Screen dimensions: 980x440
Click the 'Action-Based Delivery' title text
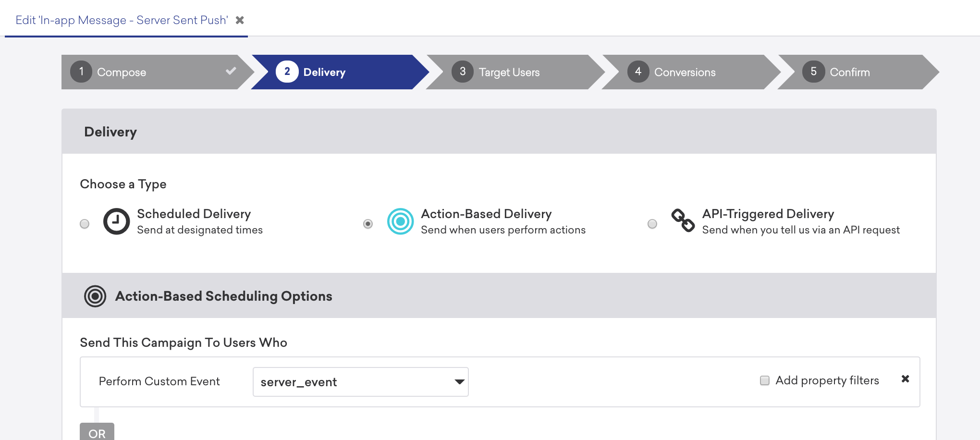point(486,214)
